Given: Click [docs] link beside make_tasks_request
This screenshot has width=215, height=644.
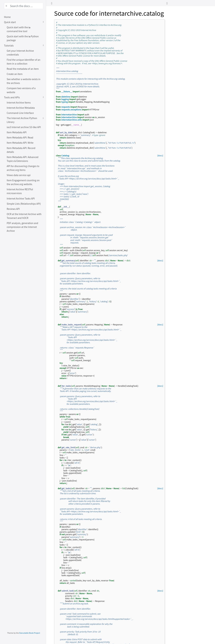Looking at the screenshot, I should pyautogui.click(x=160, y=325).
